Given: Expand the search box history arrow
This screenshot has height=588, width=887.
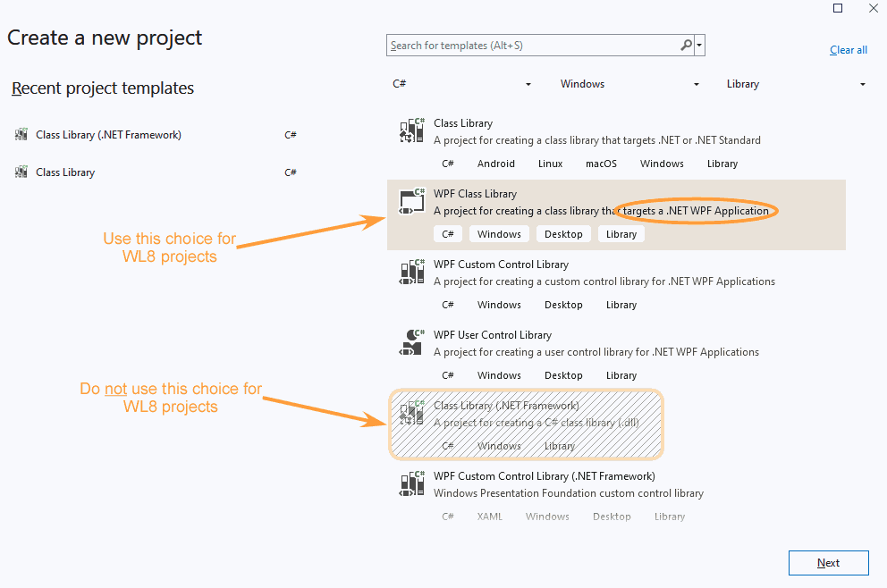Looking at the screenshot, I should [699, 45].
